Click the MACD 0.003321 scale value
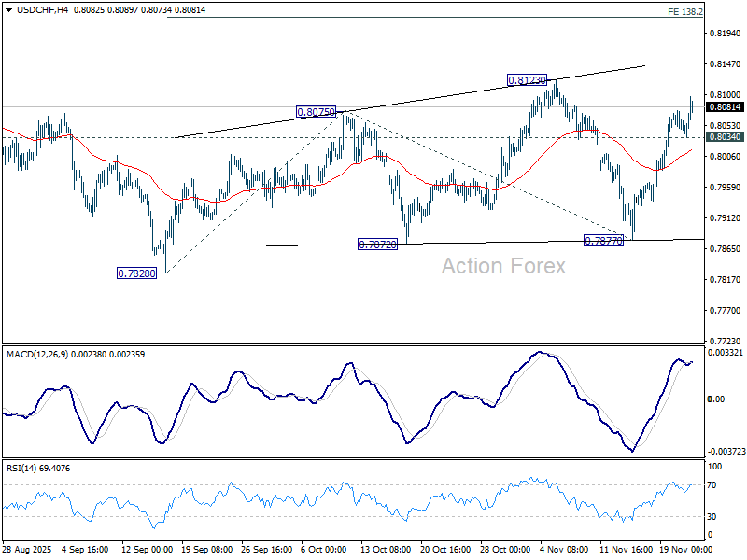 point(726,353)
